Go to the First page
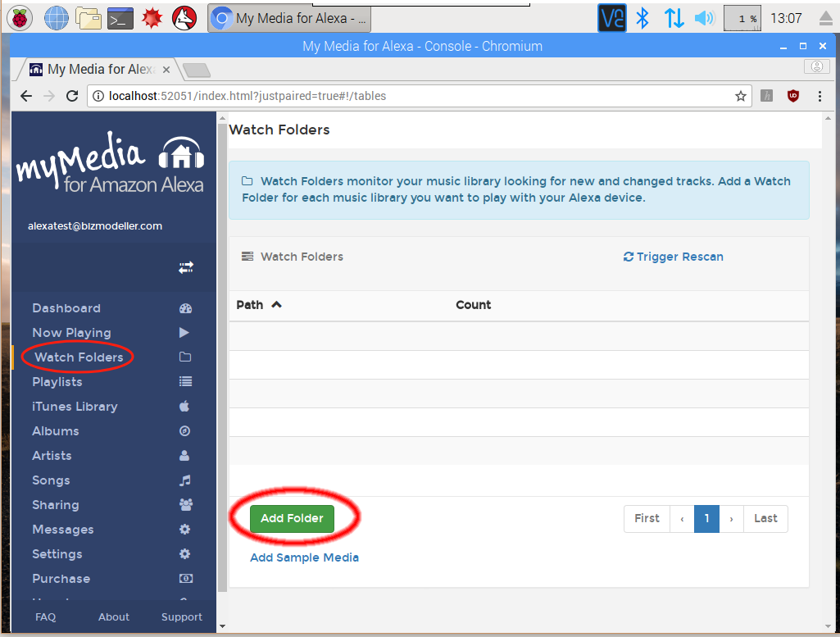Screen dimensions: 840x637 (647, 519)
